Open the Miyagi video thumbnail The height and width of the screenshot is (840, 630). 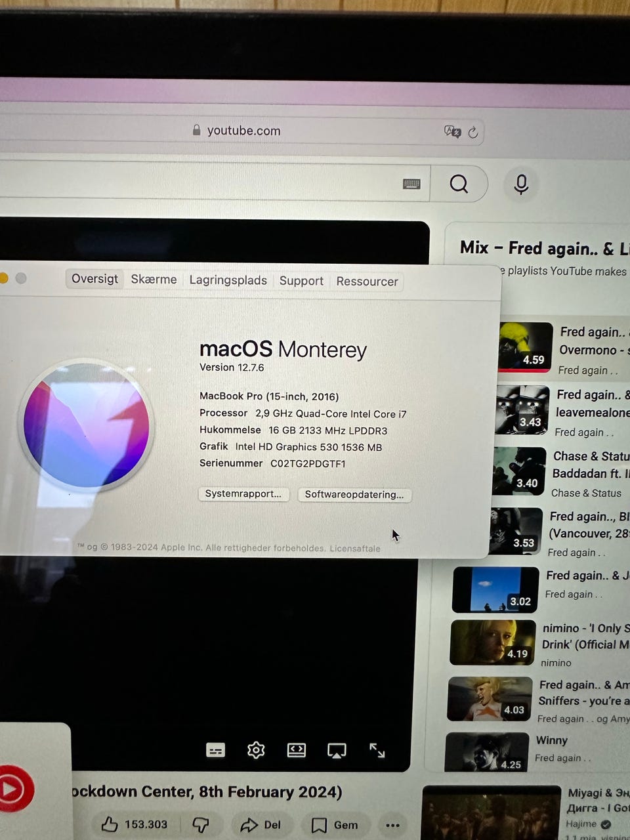click(491, 812)
